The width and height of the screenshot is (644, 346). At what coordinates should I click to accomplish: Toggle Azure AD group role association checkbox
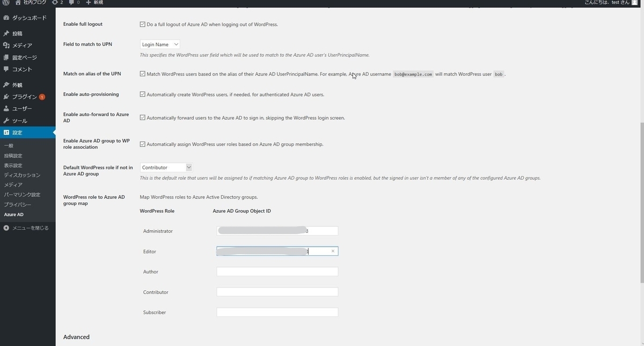point(142,144)
